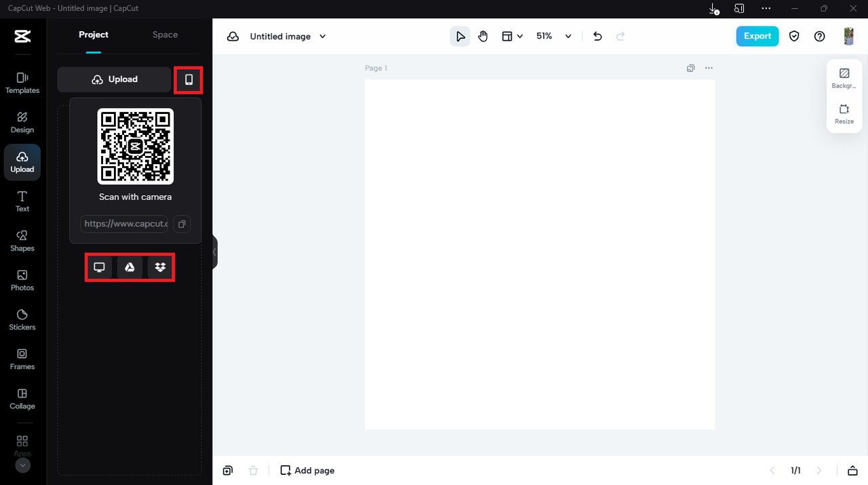Click the cast to device icon
This screenshot has height=485, width=868.
pyautogui.click(x=739, y=9)
